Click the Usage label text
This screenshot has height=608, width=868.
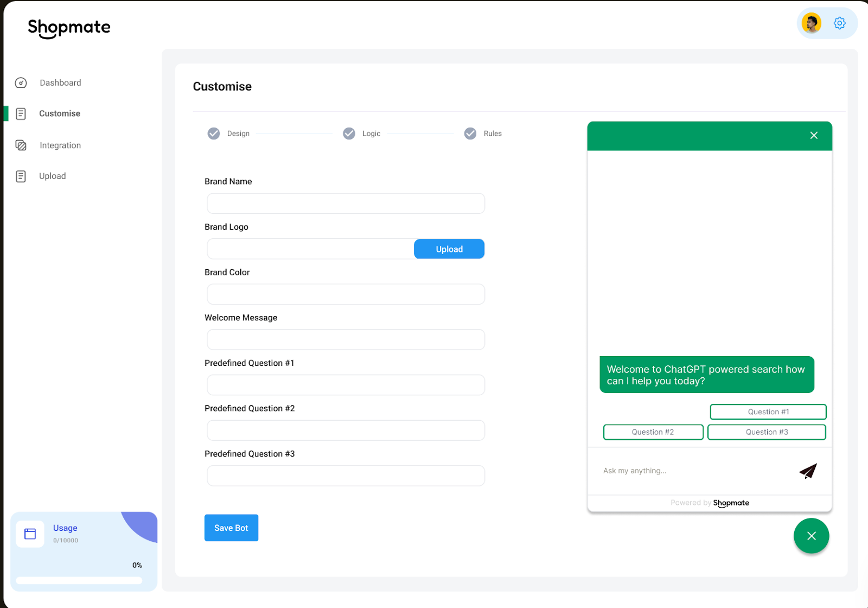pyautogui.click(x=65, y=528)
